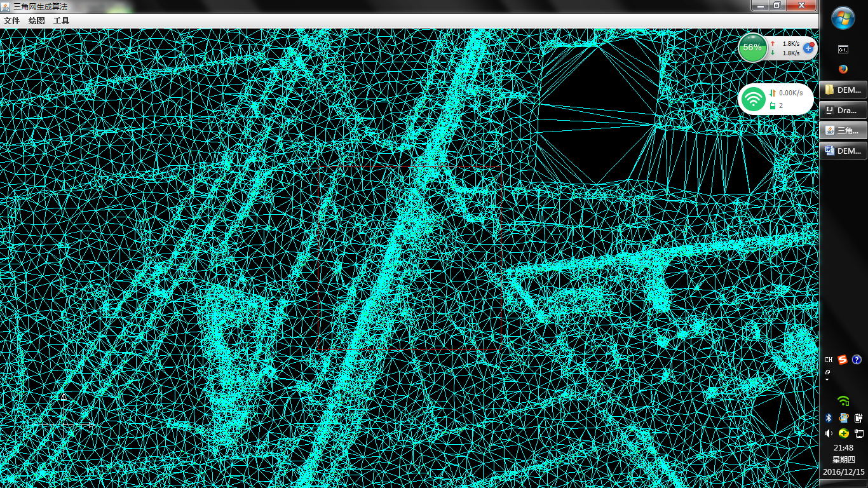Click the Windows flag tray icon

844,417
